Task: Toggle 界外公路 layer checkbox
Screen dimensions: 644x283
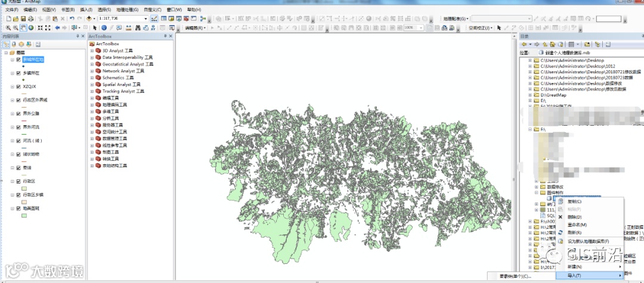Action: click(18, 114)
